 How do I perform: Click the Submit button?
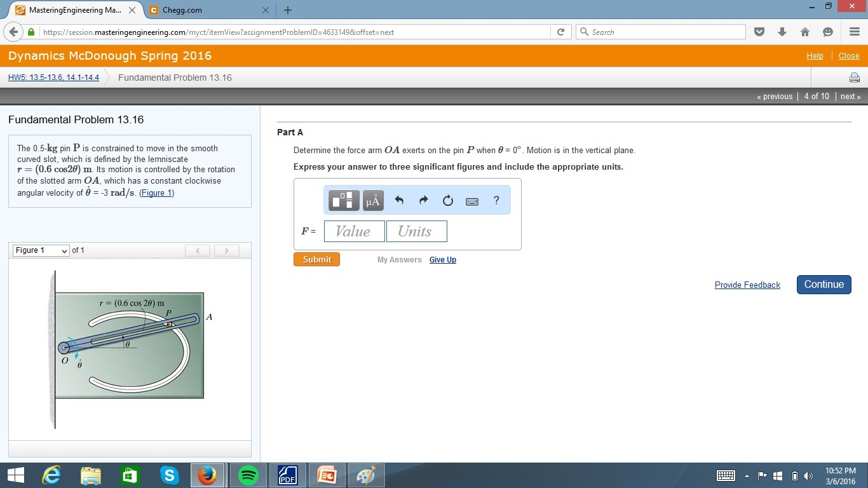click(316, 259)
